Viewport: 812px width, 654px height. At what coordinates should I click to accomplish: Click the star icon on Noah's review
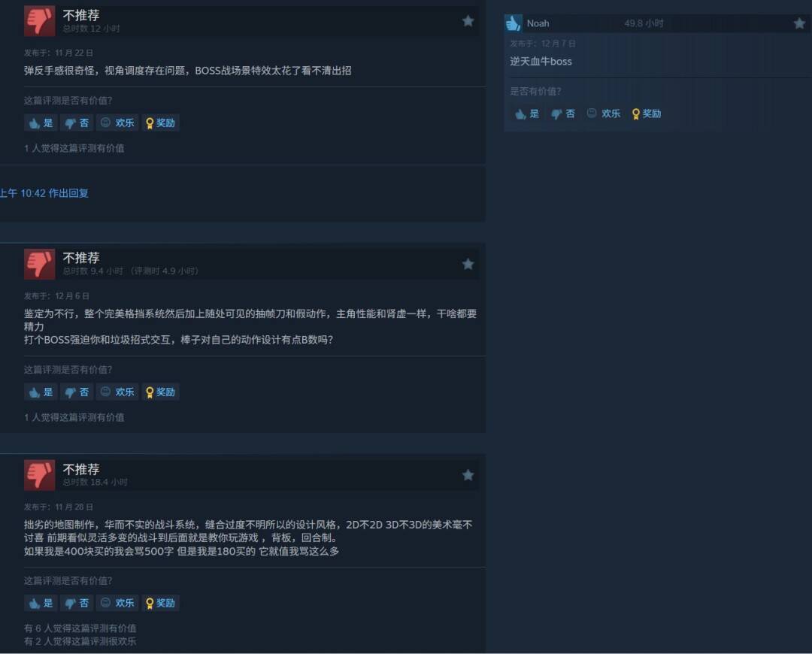(x=799, y=23)
